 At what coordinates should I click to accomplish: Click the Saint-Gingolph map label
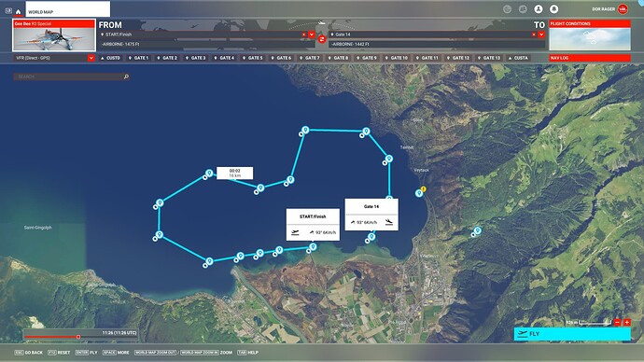[x=37, y=228]
